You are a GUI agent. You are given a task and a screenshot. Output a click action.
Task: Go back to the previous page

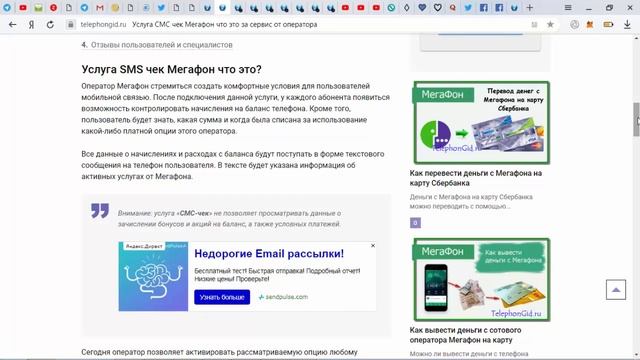pos(13,24)
